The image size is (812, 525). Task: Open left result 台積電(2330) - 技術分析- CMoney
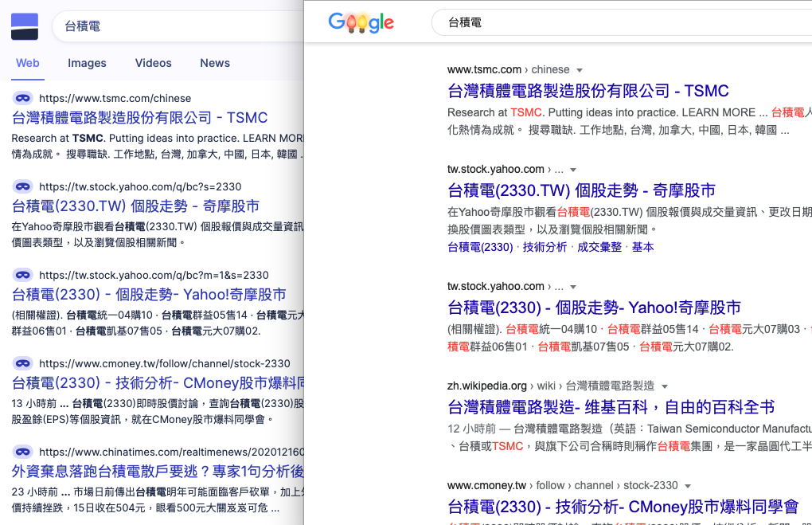click(158, 383)
